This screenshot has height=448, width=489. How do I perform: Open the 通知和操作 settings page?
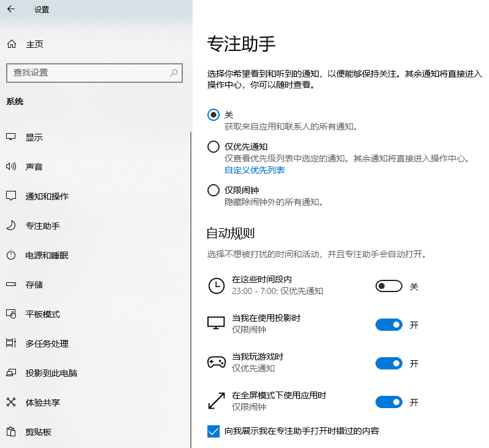47,196
